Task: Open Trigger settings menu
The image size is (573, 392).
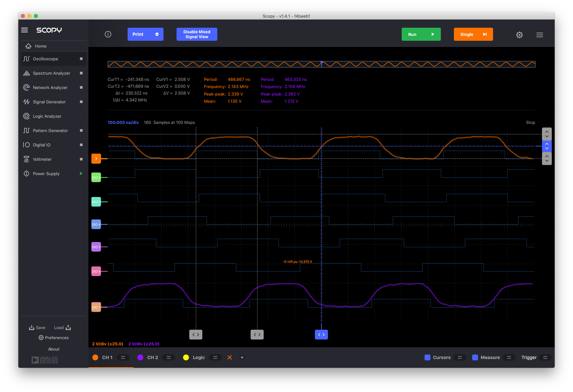Action: point(545,357)
